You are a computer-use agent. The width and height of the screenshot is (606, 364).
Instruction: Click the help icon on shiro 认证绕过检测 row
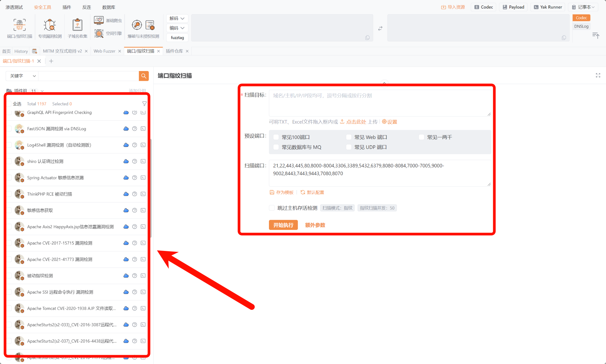134,161
